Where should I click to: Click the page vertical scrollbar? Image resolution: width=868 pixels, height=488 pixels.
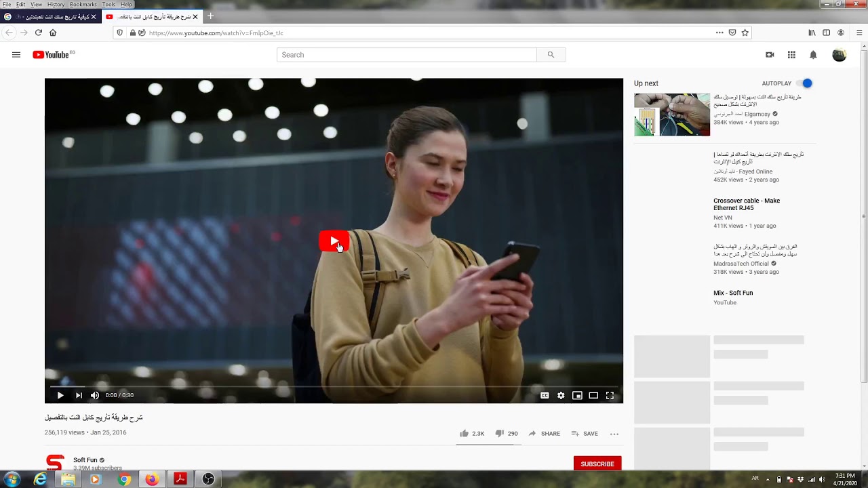pyautogui.click(x=864, y=217)
